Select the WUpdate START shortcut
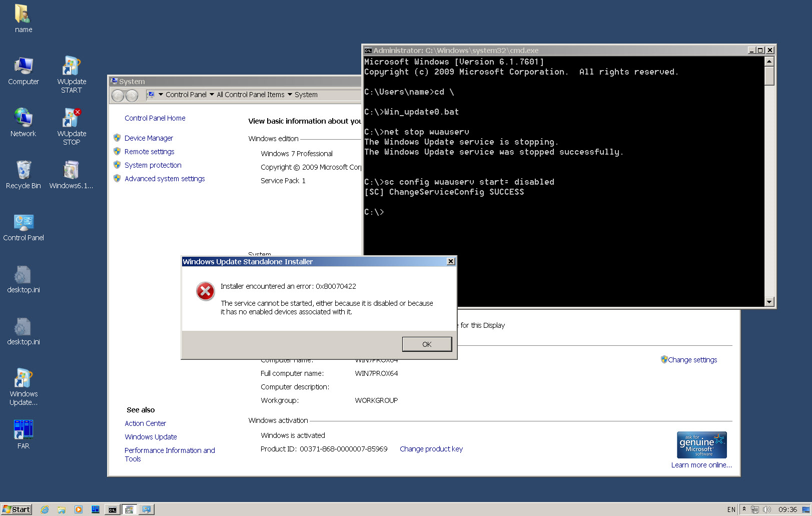This screenshot has width=812, height=516. pos(72,75)
